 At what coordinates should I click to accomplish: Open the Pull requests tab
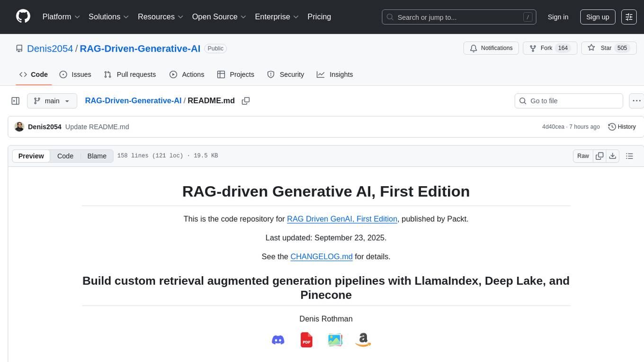tap(130, 74)
